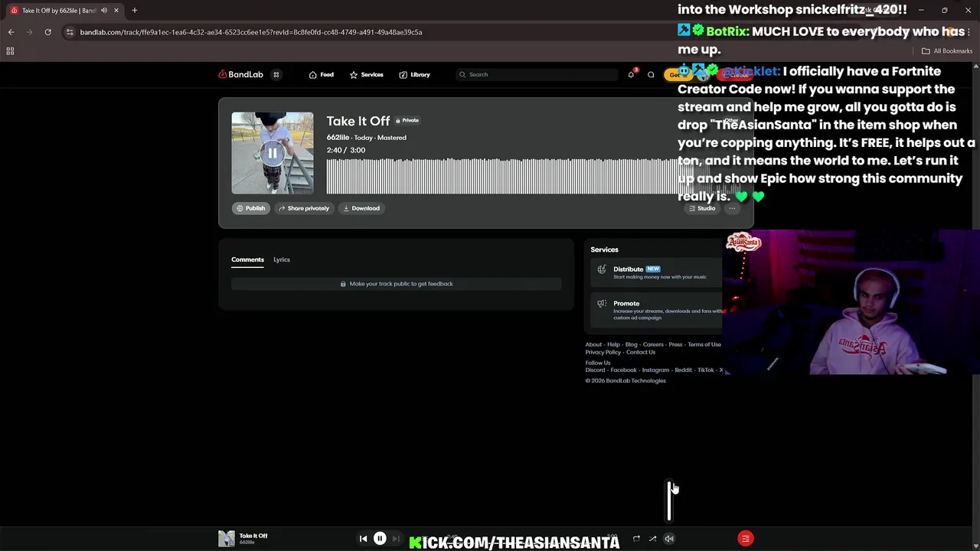The height and width of the screenshot is (551, 980).
Task: Open the 662lile artist profile
Action: coord(338,137)
